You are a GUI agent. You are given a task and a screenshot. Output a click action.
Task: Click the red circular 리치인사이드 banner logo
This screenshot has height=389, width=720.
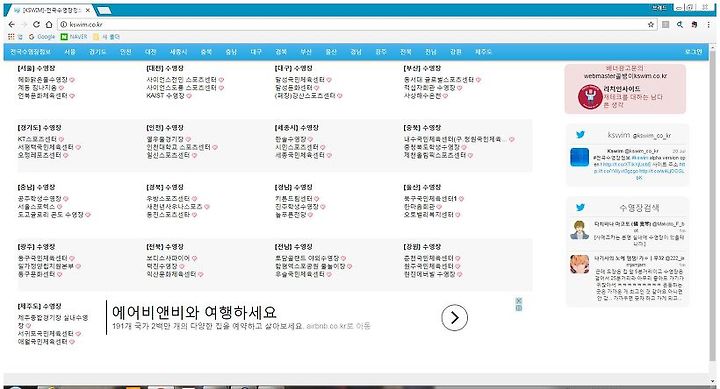(590, 96)
